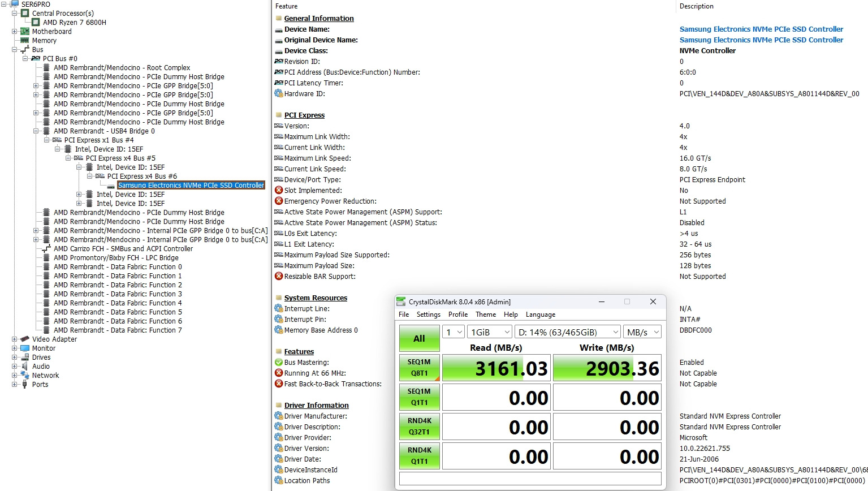Select AMD Rembrandt Data Fabric: Function 7
This screenshot has height=491, width=868.
[118, 330]
